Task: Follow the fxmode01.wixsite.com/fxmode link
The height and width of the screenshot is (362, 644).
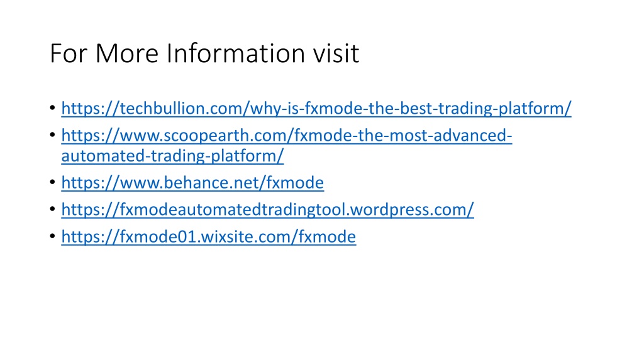Action: pos(209,237)
